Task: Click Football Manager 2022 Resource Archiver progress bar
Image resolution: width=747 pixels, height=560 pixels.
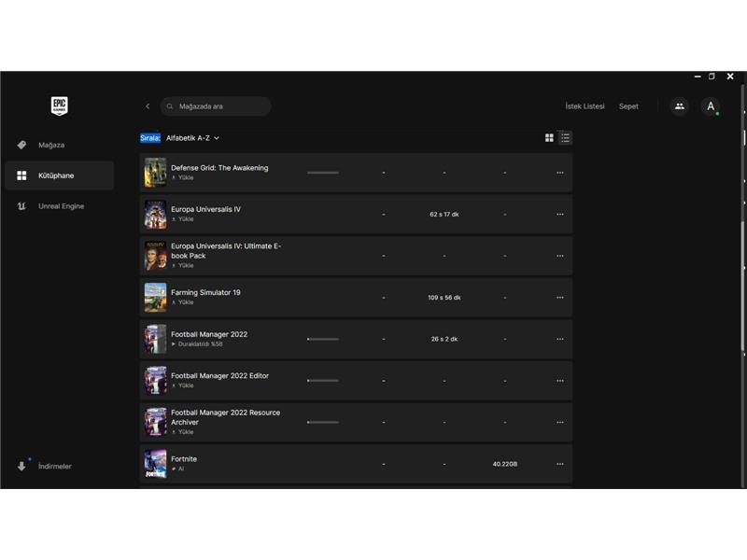Action: [x=323, y=423]
